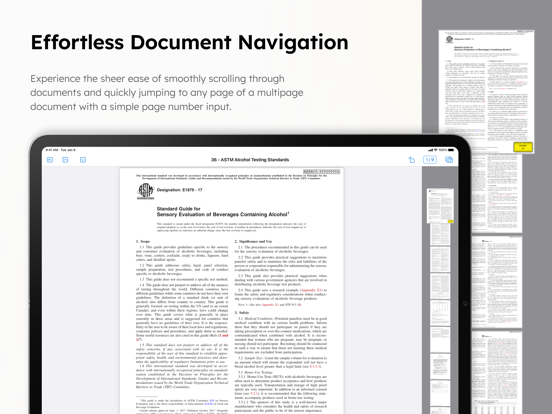Tap the yellow page badge on the enlarged first page
This screenshot has height=414, width=552.
523,147
